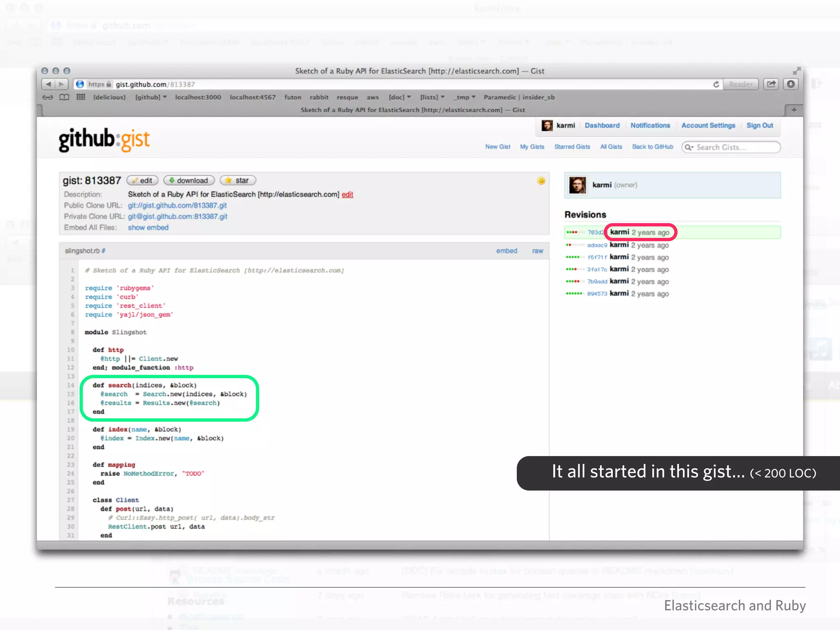Click the yellow smiley icon in gist header
The image size is (840, 630).
541,181
